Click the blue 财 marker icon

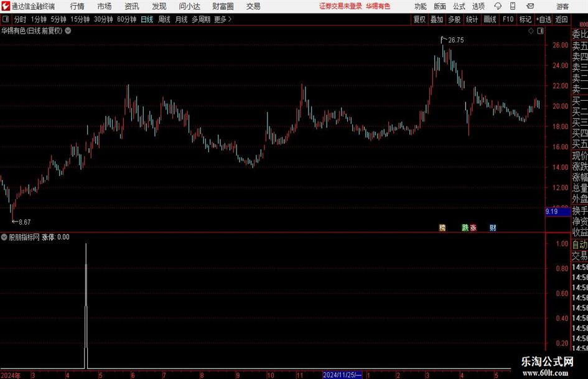point(493,227)
